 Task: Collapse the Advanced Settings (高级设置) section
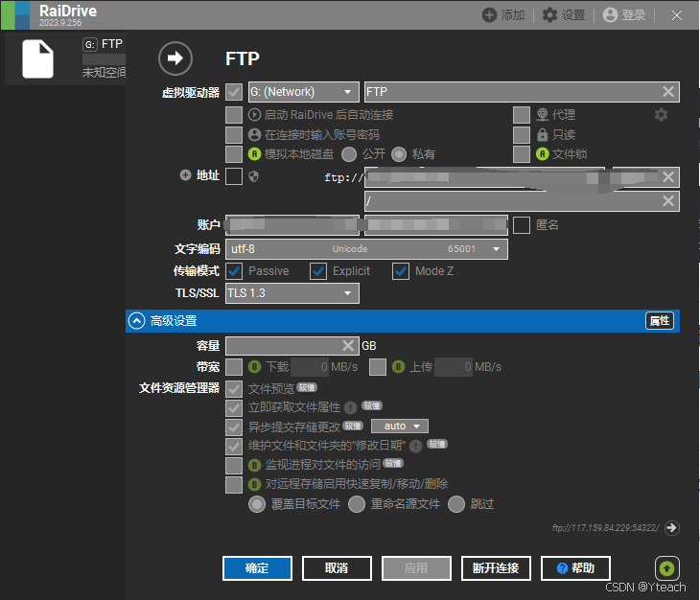click(x=136, y=321)
